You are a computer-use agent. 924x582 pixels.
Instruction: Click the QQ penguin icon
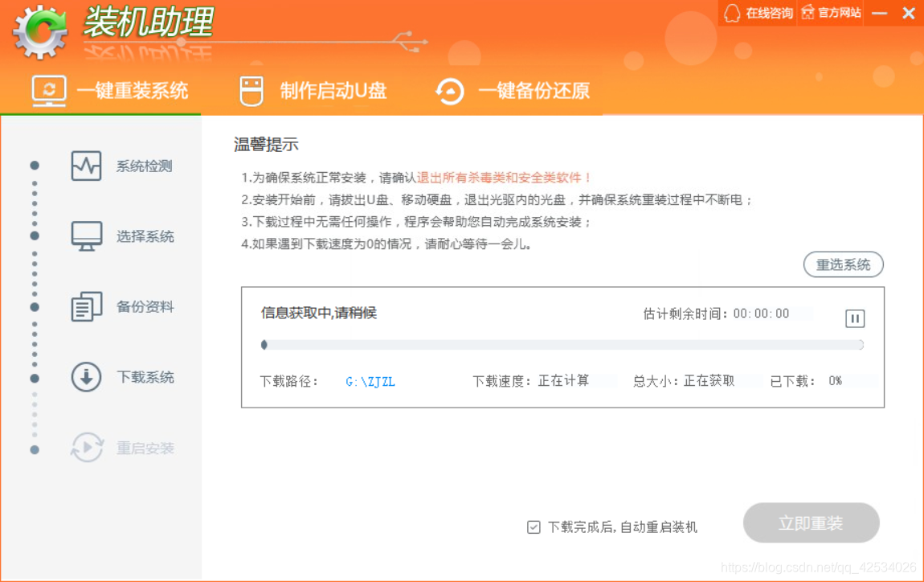click(732, 13)
